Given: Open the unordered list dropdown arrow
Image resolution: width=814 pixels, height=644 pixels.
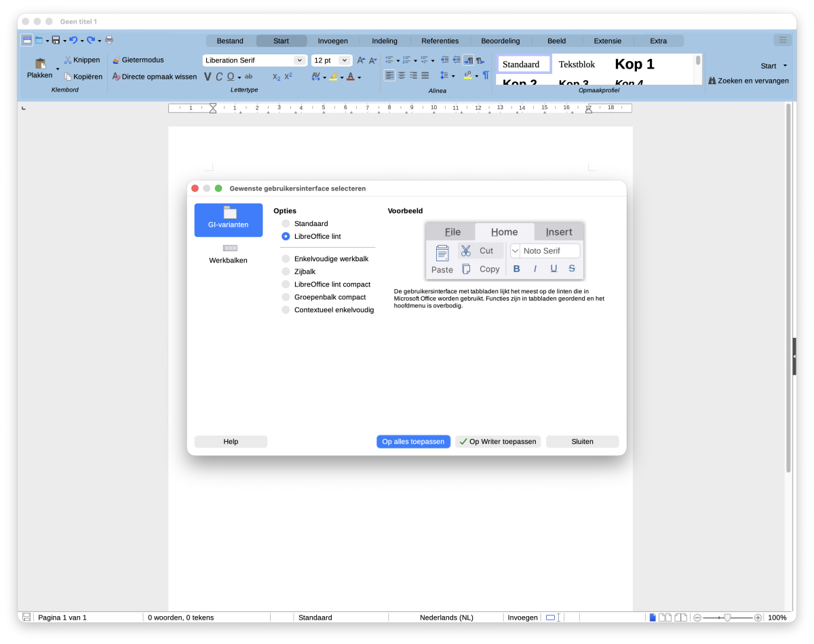Looking at the screenshot, I should click(x=398, y=60).
